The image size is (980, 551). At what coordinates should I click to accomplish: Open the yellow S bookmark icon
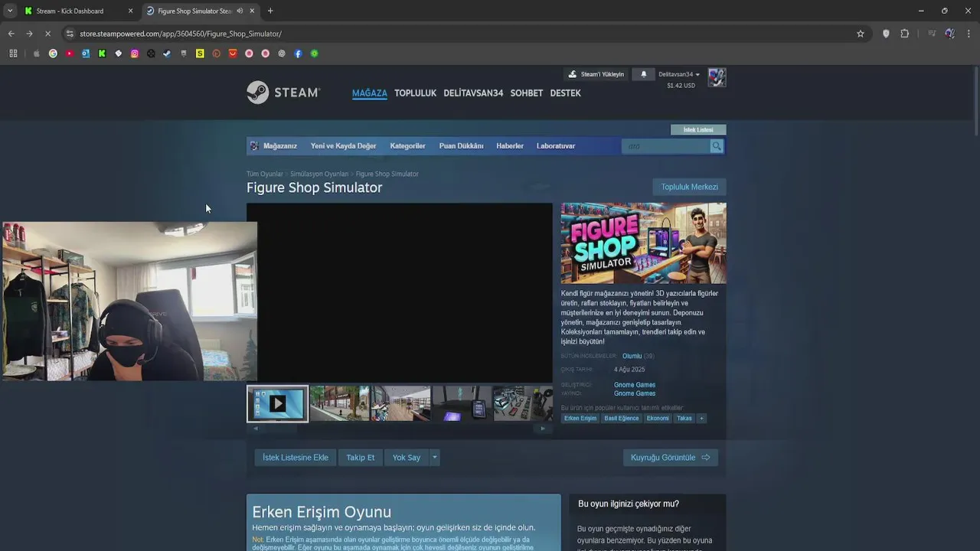pos(200,54)
